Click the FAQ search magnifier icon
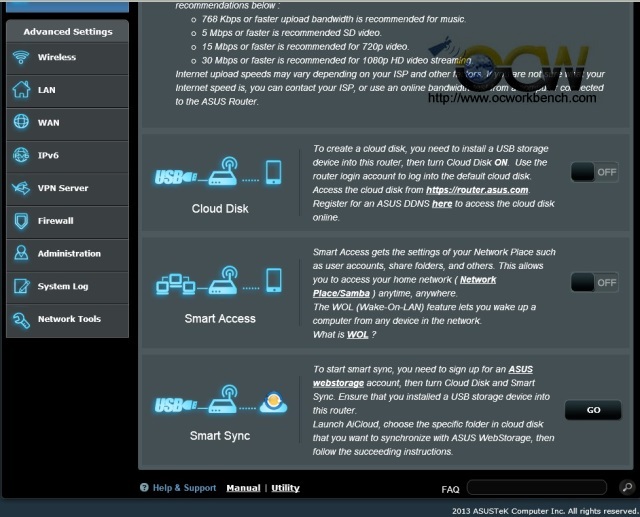 tap(627, 487)
